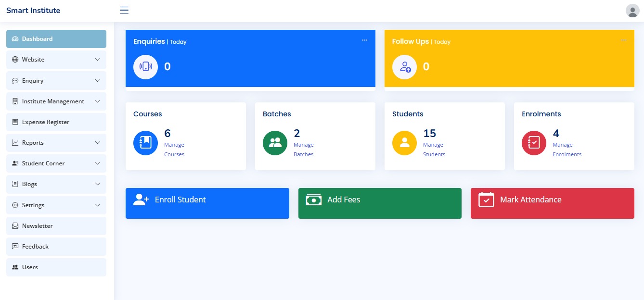Click the Enroll Student button

point(207,203)
